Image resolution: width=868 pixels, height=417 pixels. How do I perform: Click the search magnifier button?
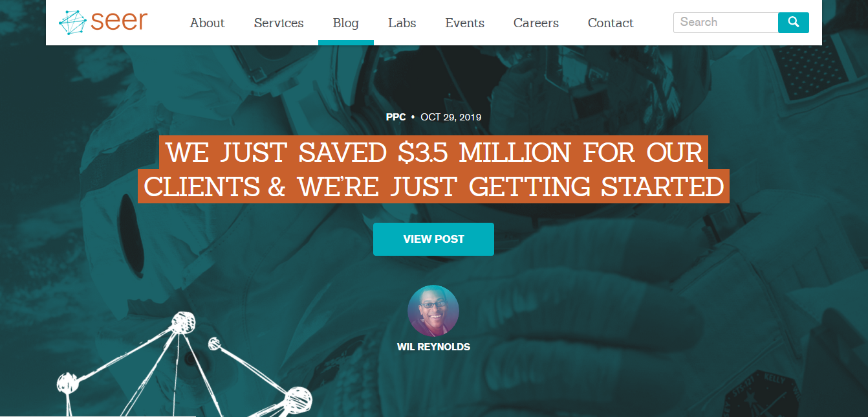794,22
